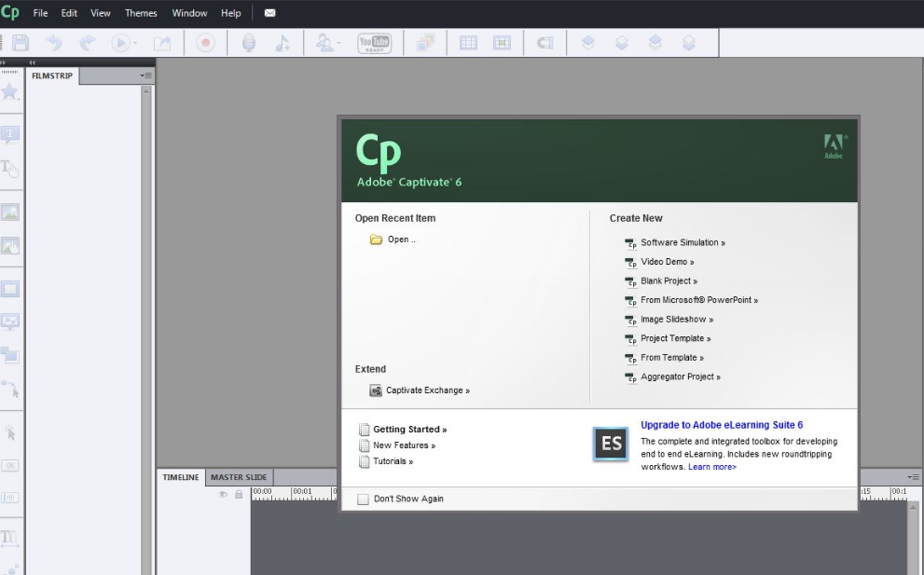The width and height of the screenshot is (924, 575).
Task: Click the Filmstrip vertical scrollbar
Action: coord(146,280)
